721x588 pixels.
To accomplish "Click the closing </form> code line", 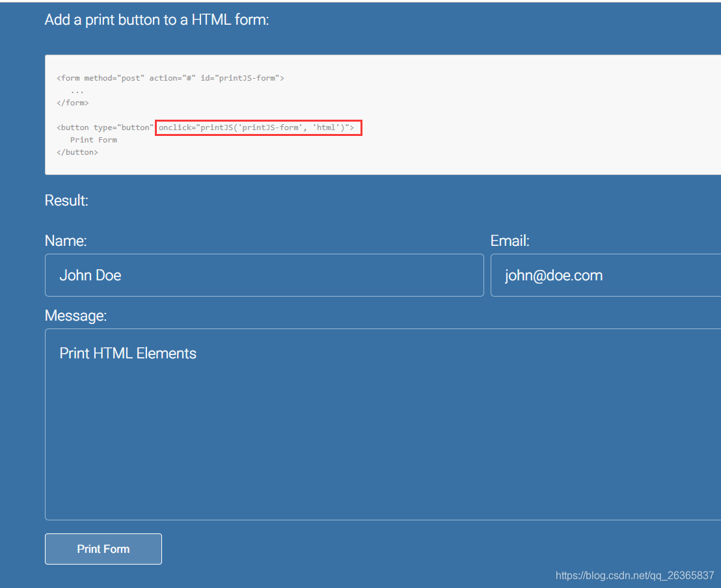I will [x=73, y=103].
